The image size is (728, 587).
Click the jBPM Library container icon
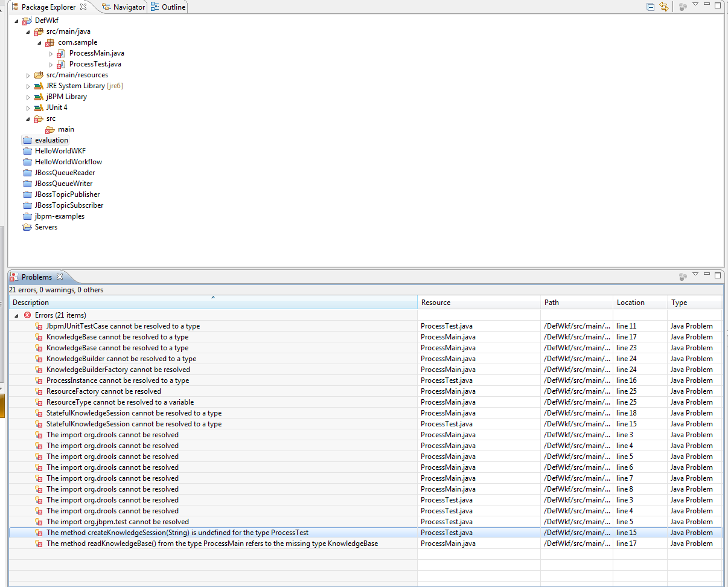[x=38, y=97]
